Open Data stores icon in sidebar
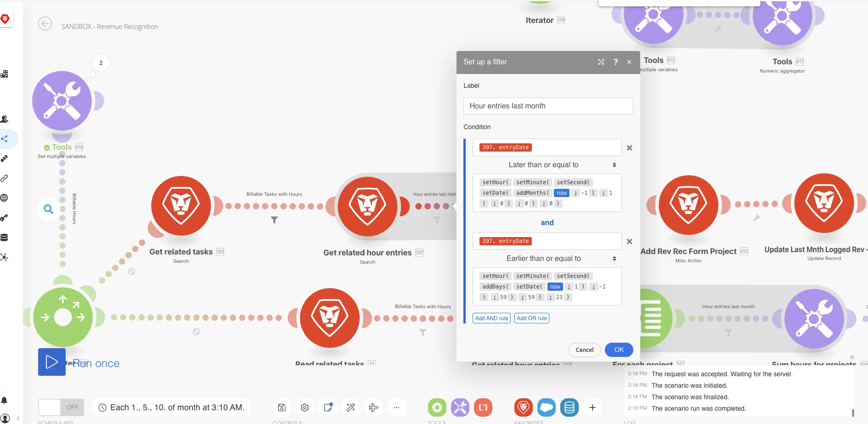The width and height of the screenshot is (868, 424). [x=5, y=237]
